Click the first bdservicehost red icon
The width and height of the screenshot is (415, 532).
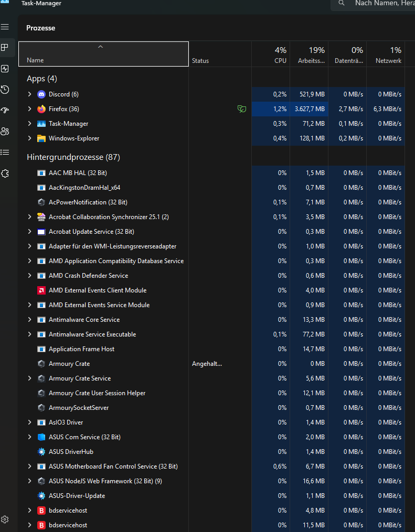point(41,511)
